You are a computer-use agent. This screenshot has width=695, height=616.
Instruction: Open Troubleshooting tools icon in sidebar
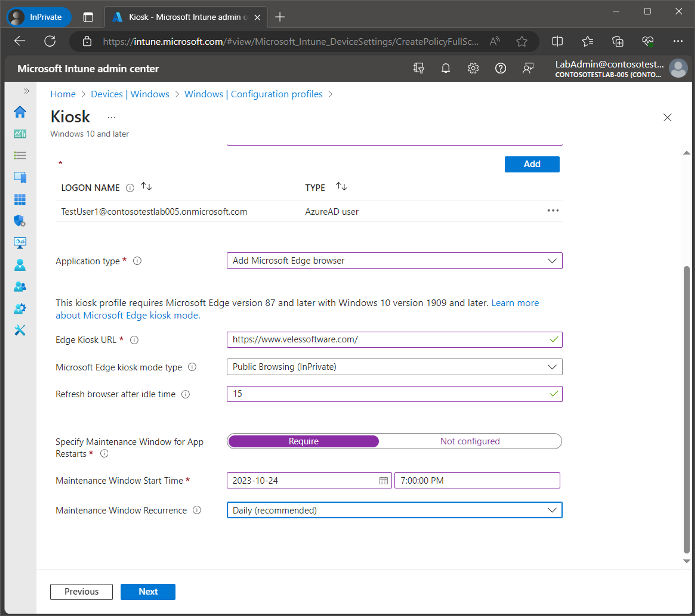(20, 330)
